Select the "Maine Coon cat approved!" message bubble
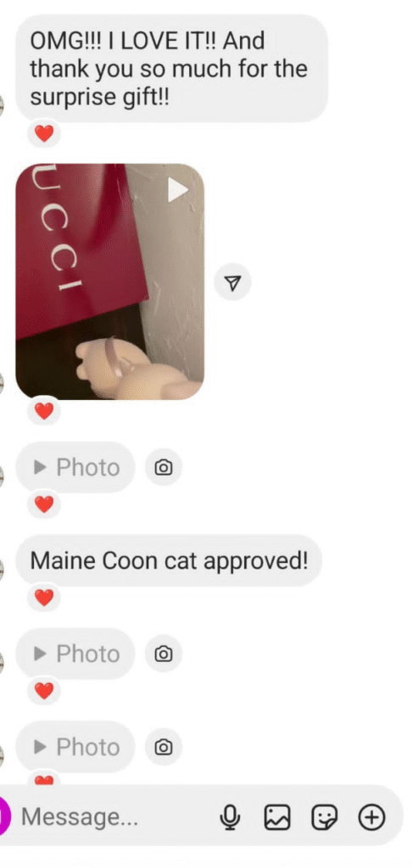Screen dimensions: 413x868 click(x=168, y=561)
